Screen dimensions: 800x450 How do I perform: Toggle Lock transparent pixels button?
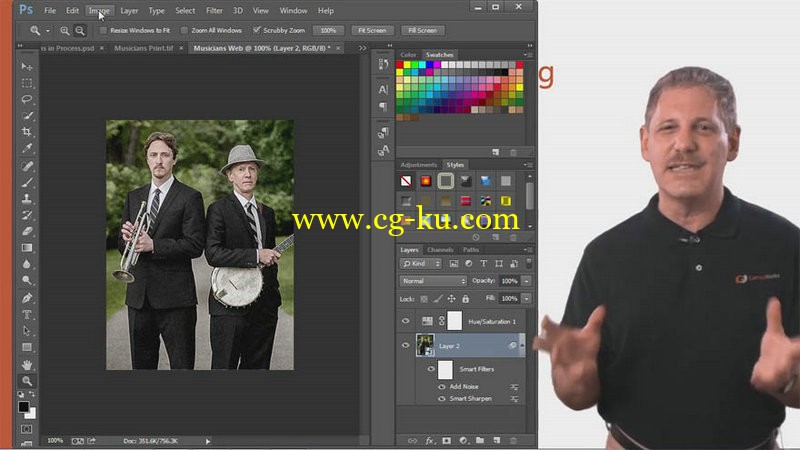(424, 299)
